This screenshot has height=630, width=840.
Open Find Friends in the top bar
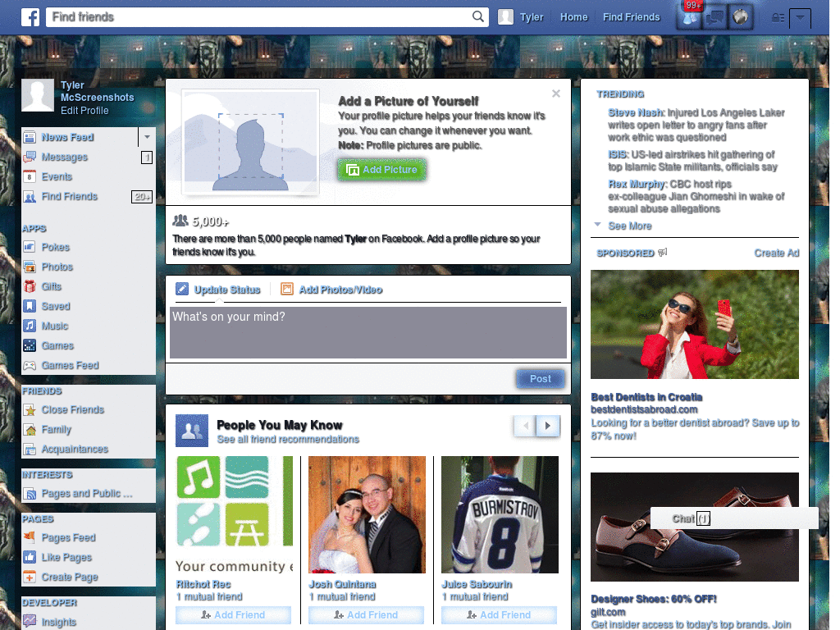click(x=631, y=17)
